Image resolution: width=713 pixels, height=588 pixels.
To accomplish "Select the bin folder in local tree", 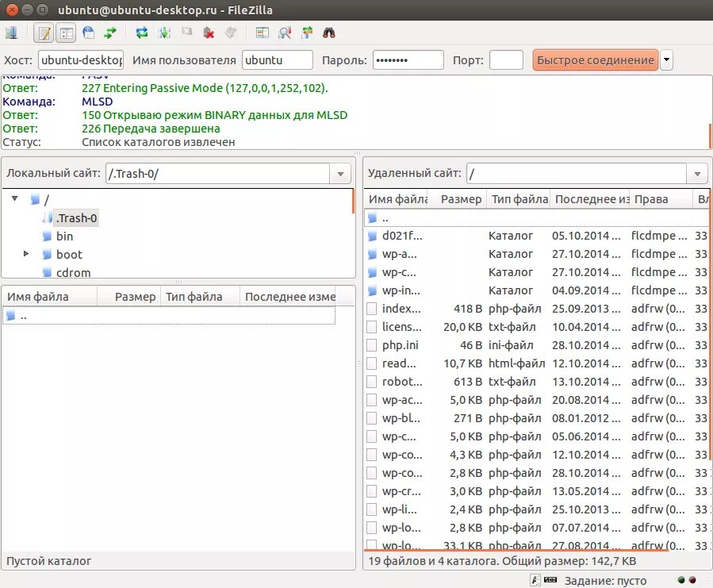I will (x=64, y=236).
